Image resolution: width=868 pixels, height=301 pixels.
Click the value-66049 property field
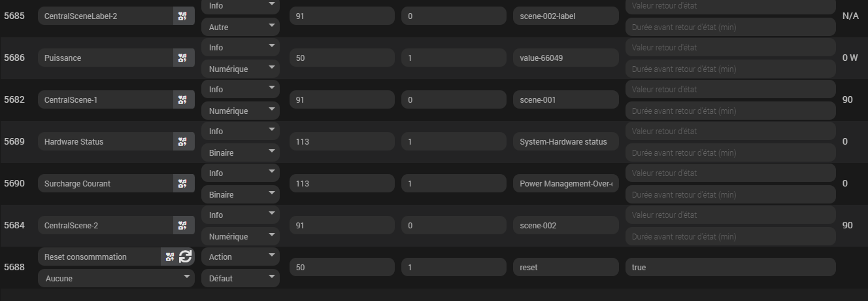(x=565, y=58)
